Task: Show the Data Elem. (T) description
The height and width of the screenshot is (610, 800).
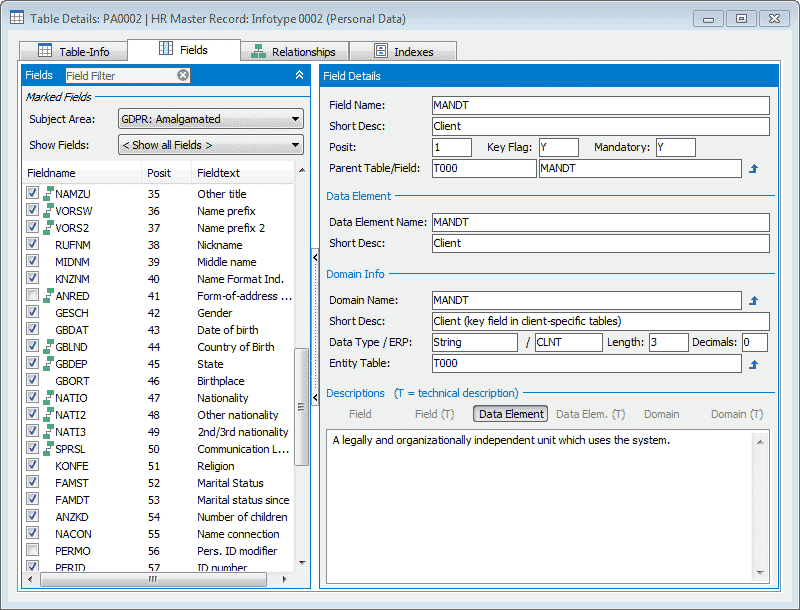Action: (590, 414)
